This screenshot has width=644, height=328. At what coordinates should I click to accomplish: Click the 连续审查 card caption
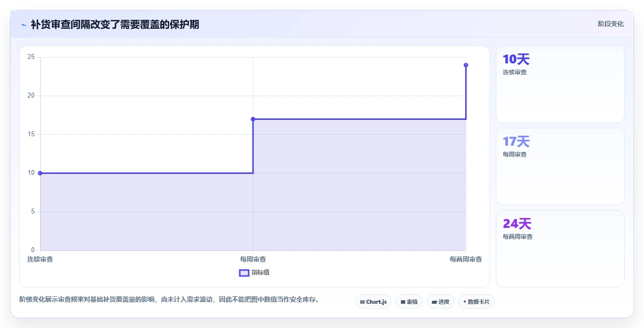click(x=515, y=72)
